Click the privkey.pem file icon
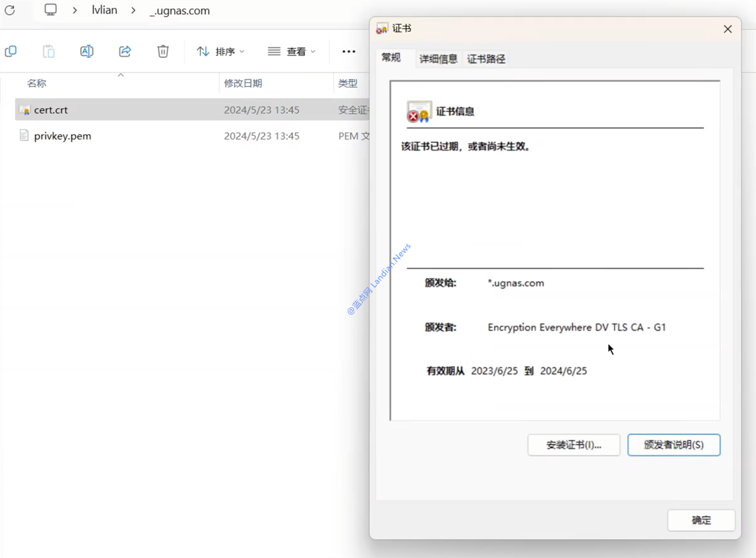 pos(24,136)
